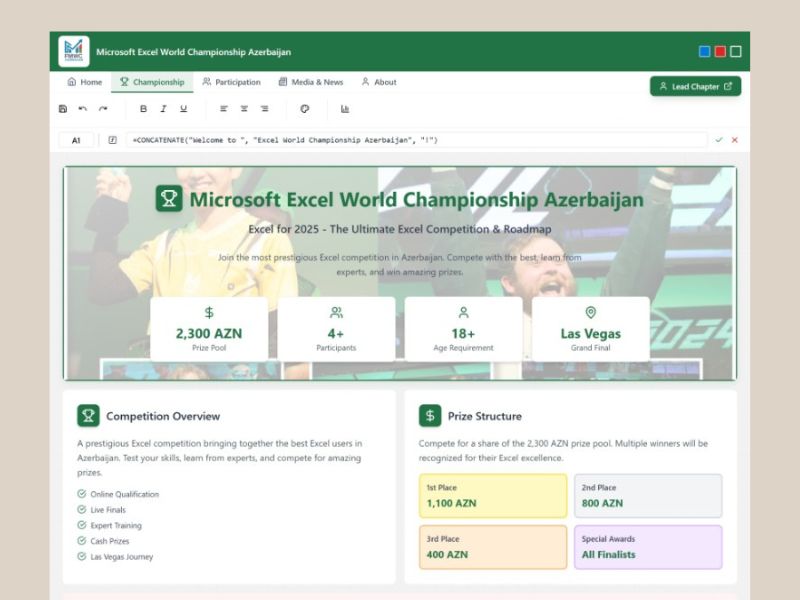Toggle right alignment in the toolbar

pos(264,108)
